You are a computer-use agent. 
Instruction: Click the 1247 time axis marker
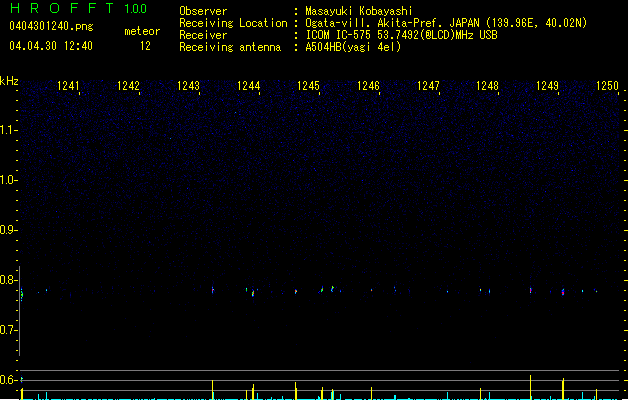tap(428, 86)
